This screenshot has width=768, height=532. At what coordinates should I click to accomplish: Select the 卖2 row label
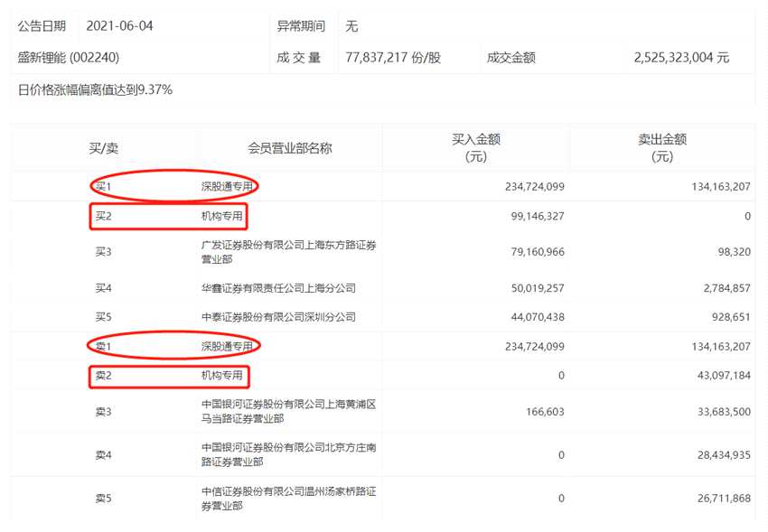[103, 376]
